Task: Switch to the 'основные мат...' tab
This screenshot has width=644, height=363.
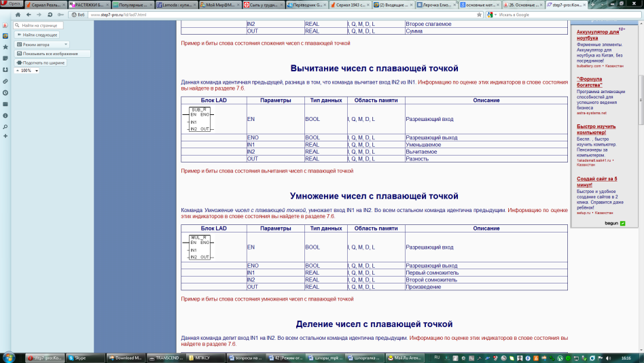Action: [480, 5]
